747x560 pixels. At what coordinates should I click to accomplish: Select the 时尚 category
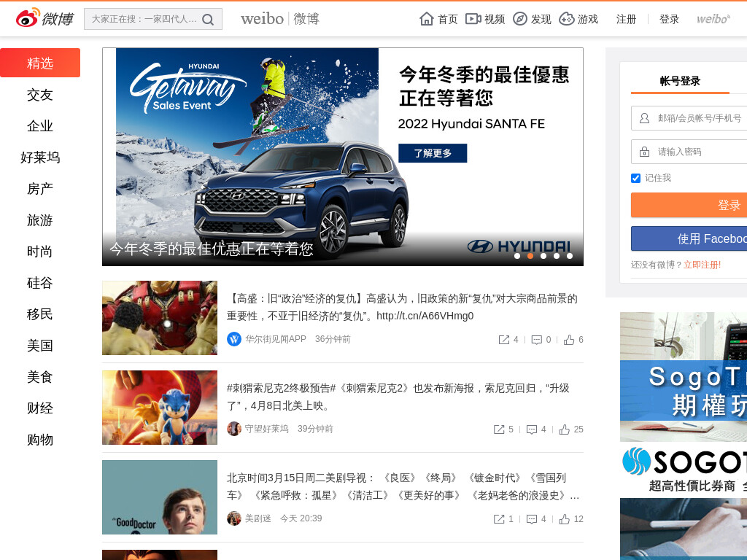point(40,252)
